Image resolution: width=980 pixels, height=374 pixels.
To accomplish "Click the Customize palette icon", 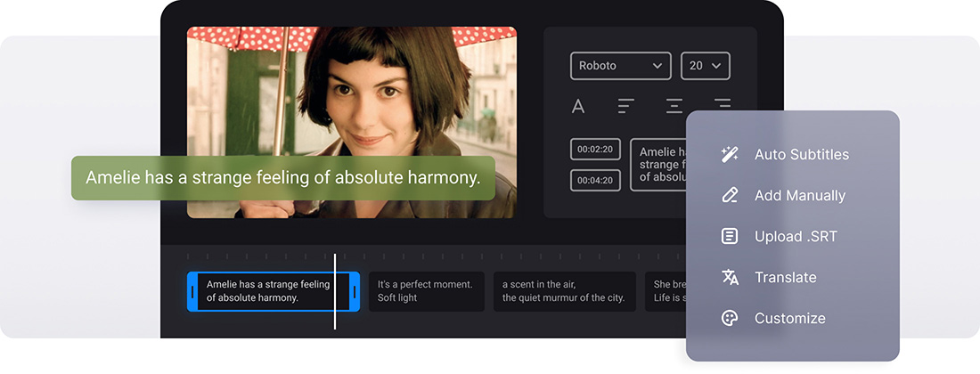I will tap(730, 318).
